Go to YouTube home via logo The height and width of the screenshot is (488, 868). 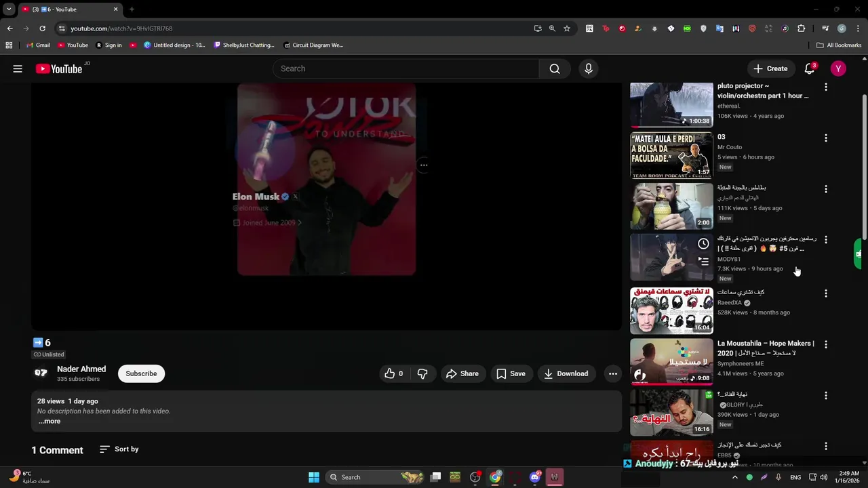coord(59,68)
